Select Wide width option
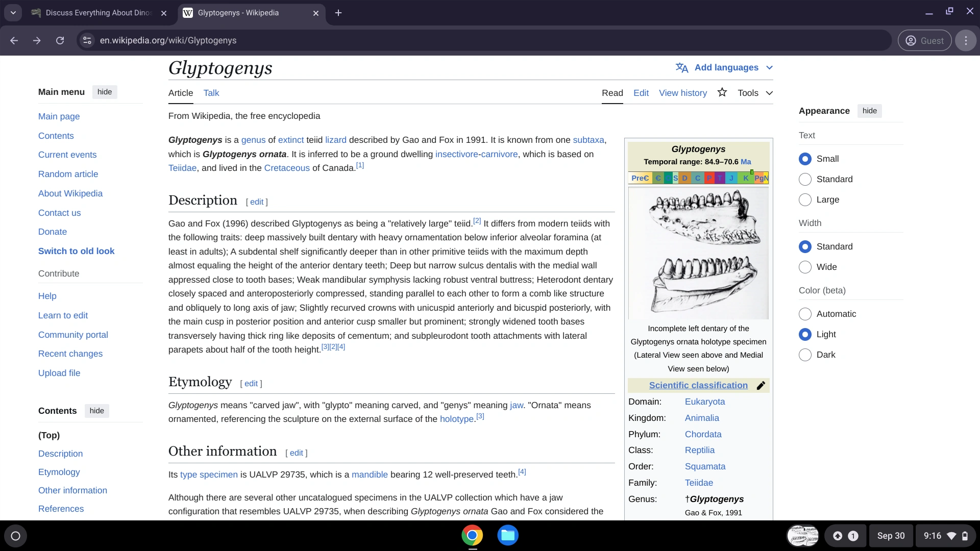Image resolution: width=980 pixels, height=551 pixels. tap(805, 267)
